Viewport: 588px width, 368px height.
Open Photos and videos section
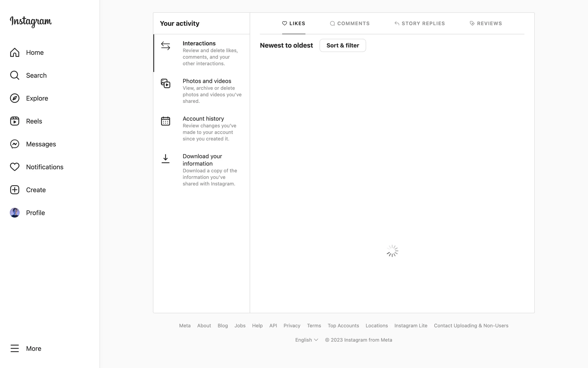(x=207, y=81)
